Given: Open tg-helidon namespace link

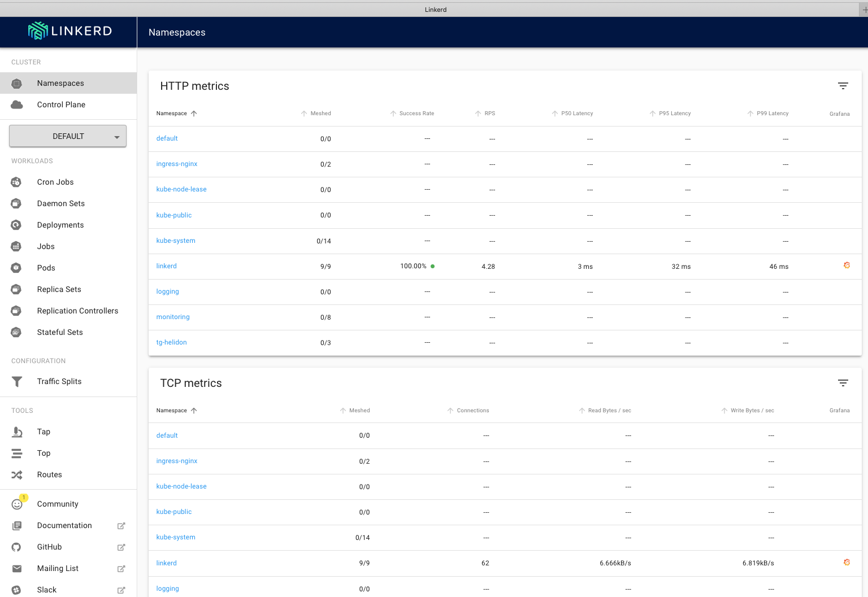Looking at the screenshot, I should click(x=171, y=342).
